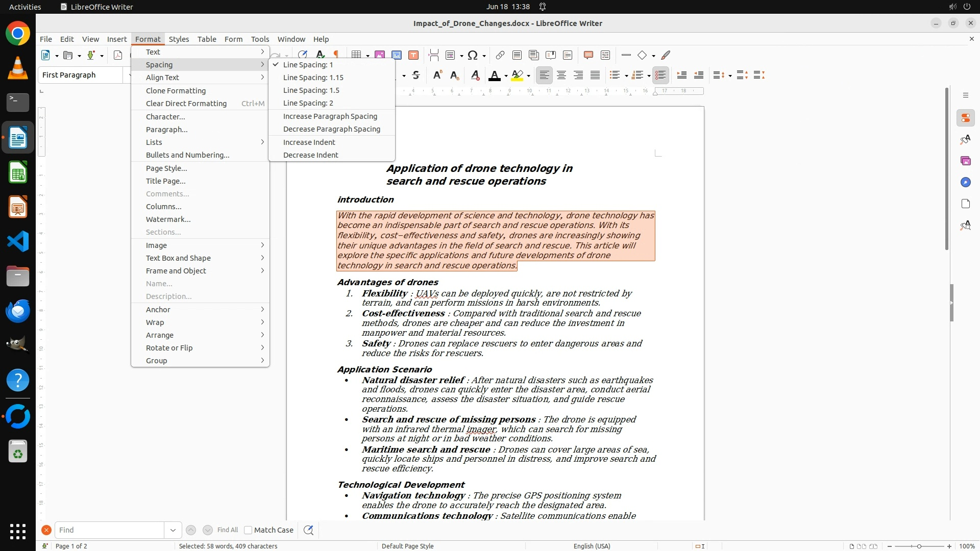Insert a special character using Omega icon
The image size is (980, 551).
coord(473,55)
